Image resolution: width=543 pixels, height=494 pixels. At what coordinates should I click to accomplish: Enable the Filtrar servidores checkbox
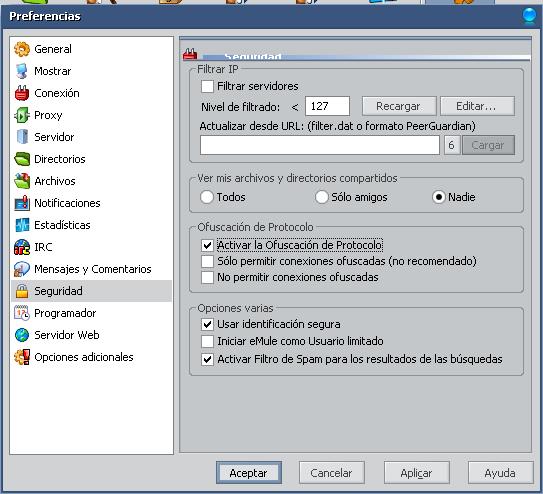coord(207,86)
